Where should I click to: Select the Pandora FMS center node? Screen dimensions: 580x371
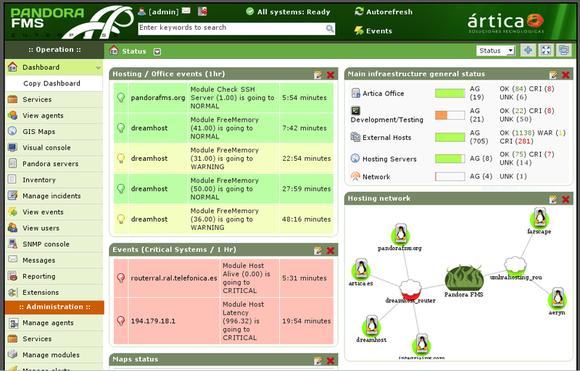click(x=464, y=278)
